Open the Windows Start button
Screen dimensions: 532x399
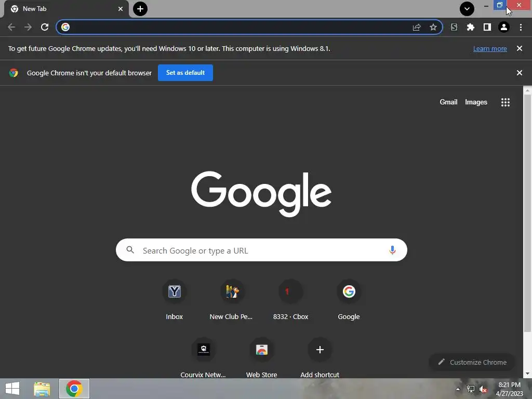[x=12, y=389]
